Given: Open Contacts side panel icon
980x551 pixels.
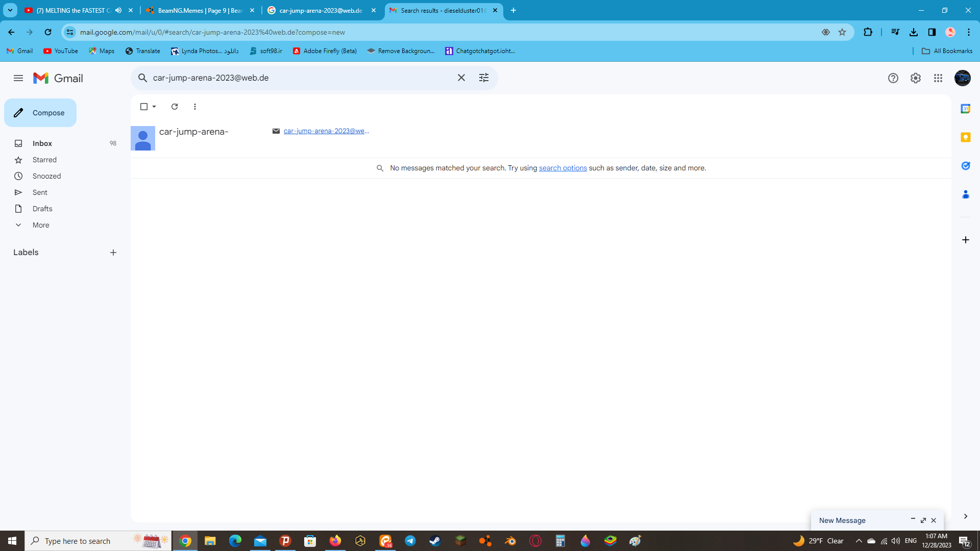Looking at the screenshot, I should pyautogui.click(x=965, y=194).
